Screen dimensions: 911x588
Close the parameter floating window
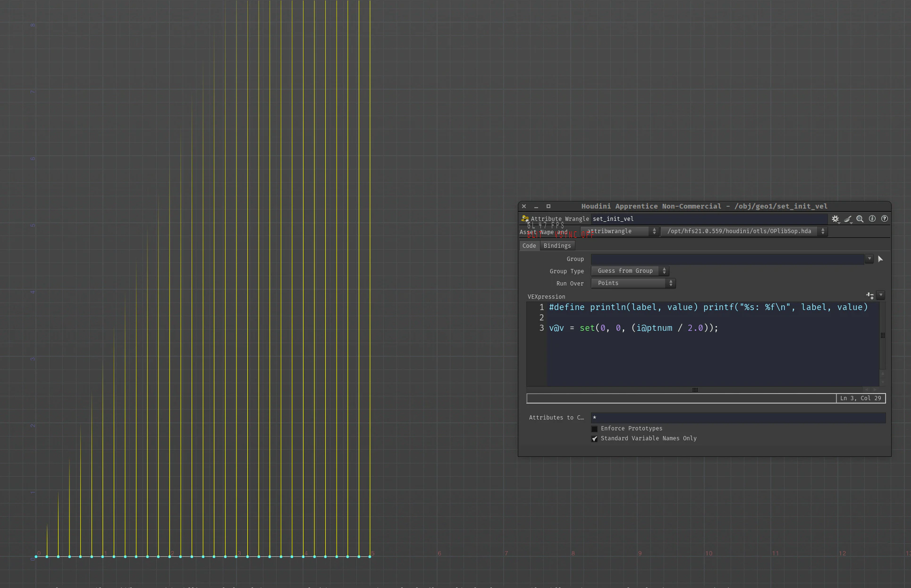point(524,206)
